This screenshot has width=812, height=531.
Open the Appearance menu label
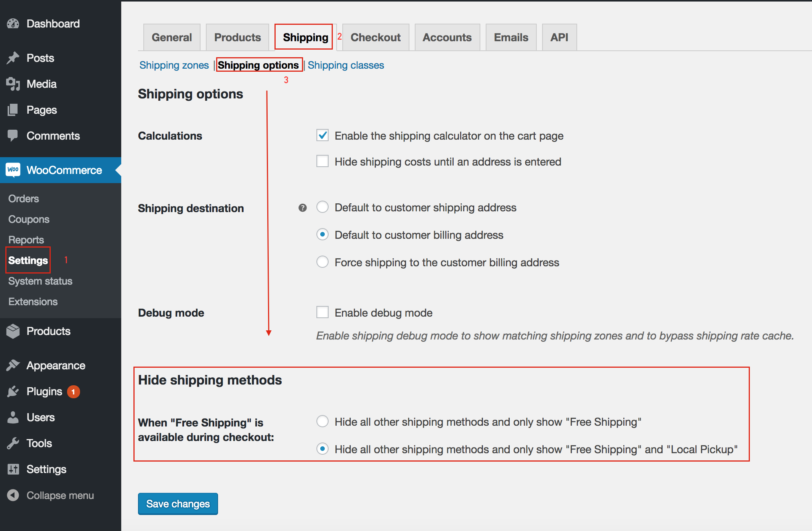pos(56,365)
